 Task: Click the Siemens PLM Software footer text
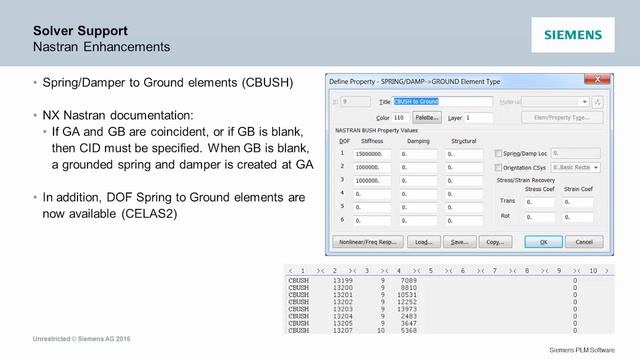click(582, 350)
